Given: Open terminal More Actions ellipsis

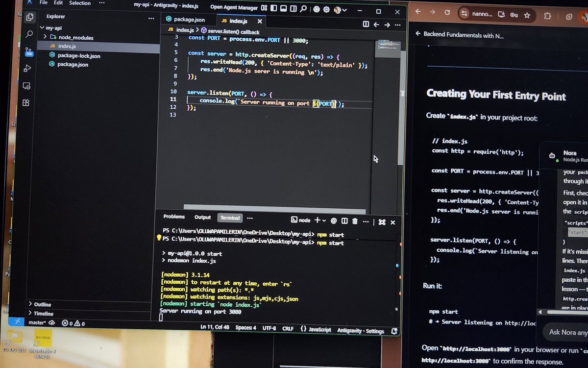Looking at the screenshot, I should [x=366, y=221].
